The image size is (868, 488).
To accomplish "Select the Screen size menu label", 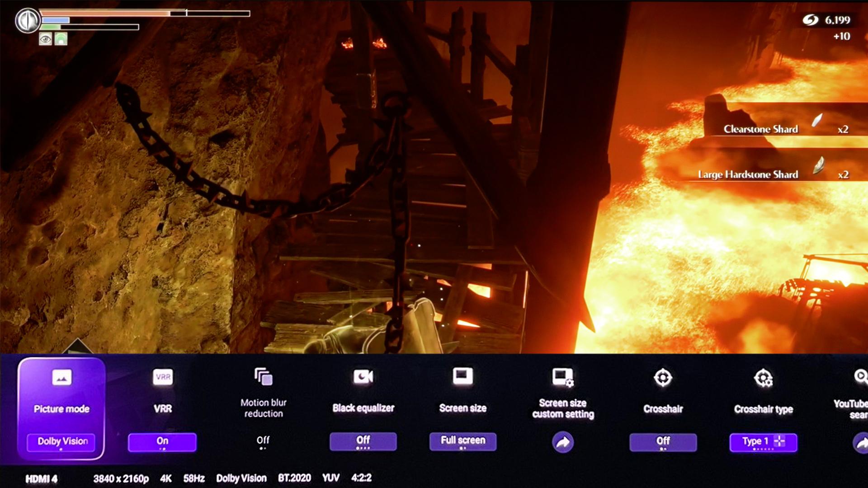I will (x=463, y=408).
